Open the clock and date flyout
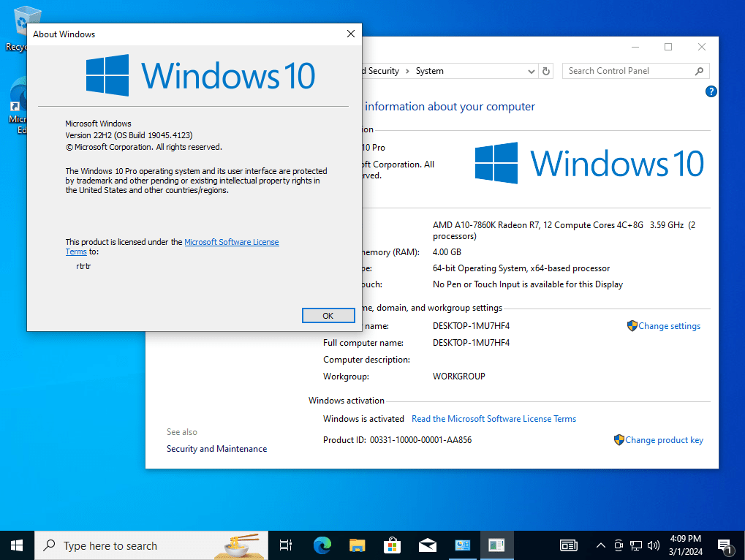The width and height of the screenshot is (745, 560). click(x=685, y=545)
